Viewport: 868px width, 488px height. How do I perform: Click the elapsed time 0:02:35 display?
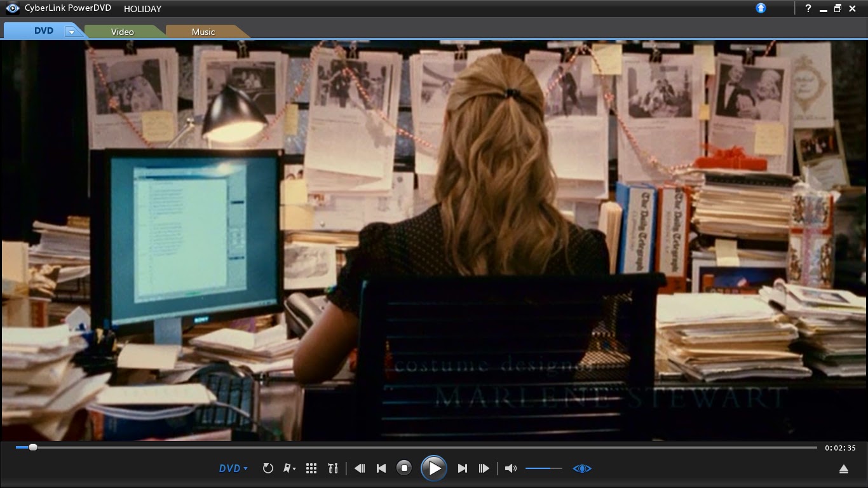pyautogui.click(x=840, y=448)
